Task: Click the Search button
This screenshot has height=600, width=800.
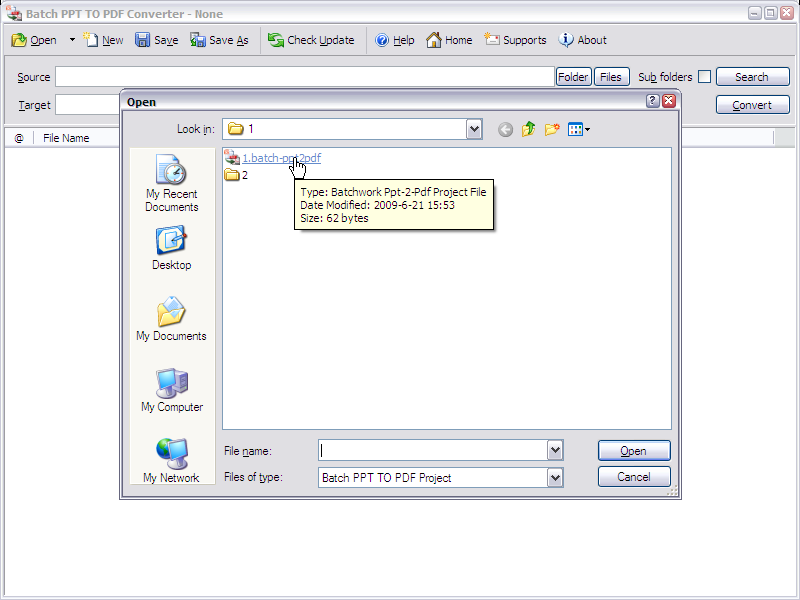Action: pos(753,77)
